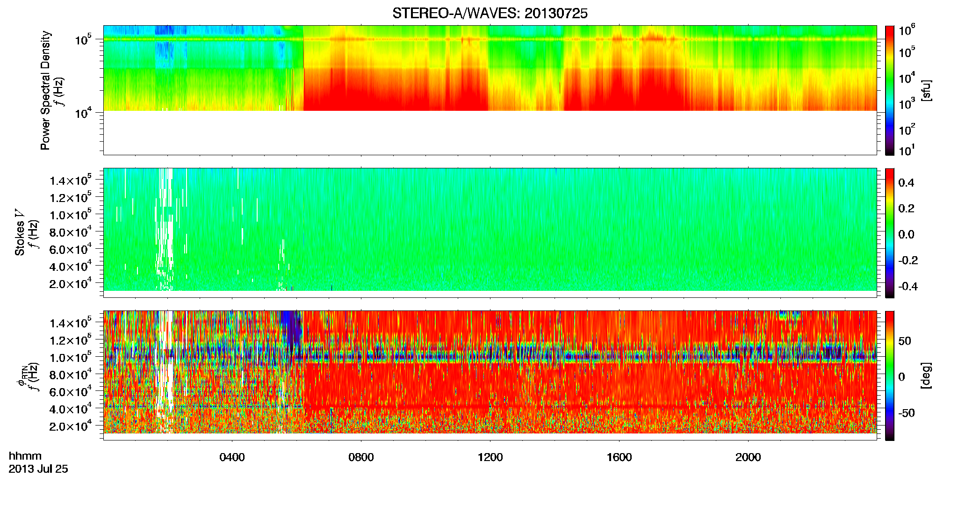
Task: Click the "0.4" Stokes color bar value
Action: [906, 183]
